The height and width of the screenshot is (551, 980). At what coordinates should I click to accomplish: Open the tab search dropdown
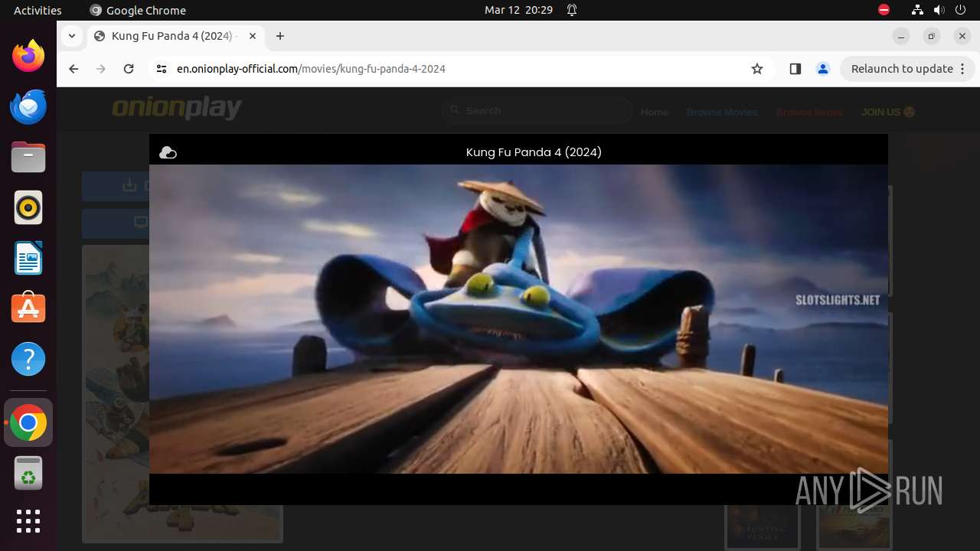tap(71, 36)
